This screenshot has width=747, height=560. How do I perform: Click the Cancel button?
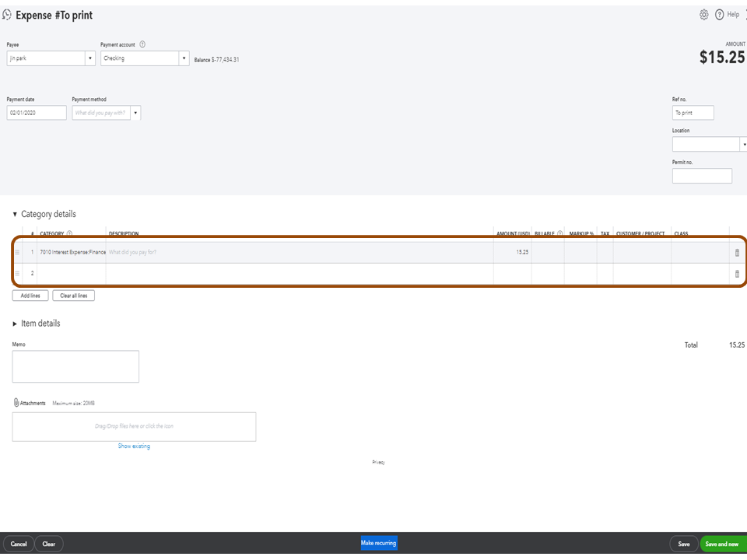pyautogui.click(x=19, y=544)
